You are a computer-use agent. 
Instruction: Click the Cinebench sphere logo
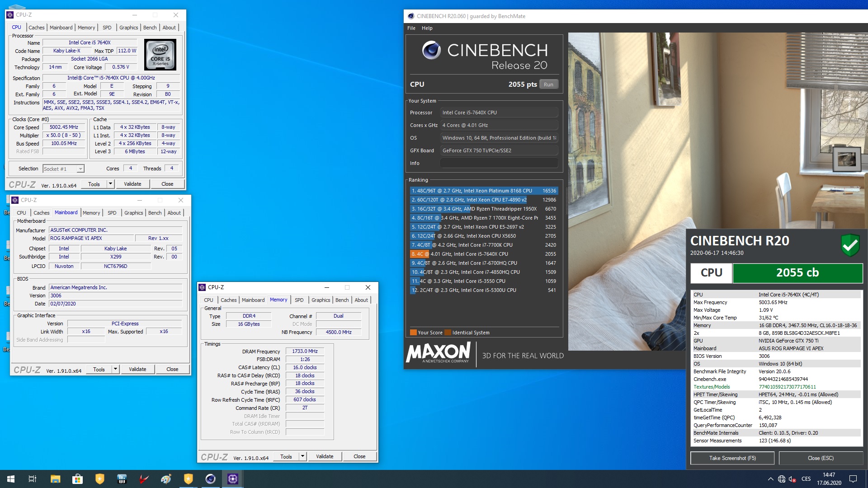(431, 50)
